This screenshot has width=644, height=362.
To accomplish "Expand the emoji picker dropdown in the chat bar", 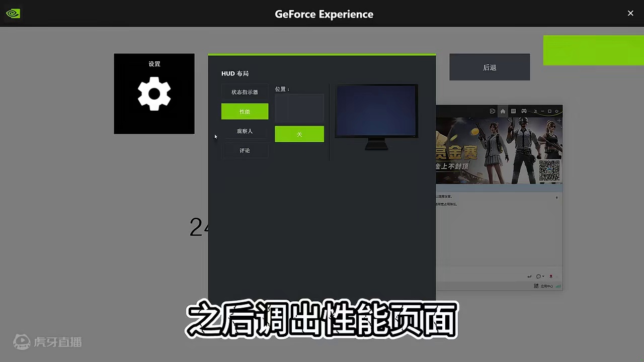I will point(543,277).
